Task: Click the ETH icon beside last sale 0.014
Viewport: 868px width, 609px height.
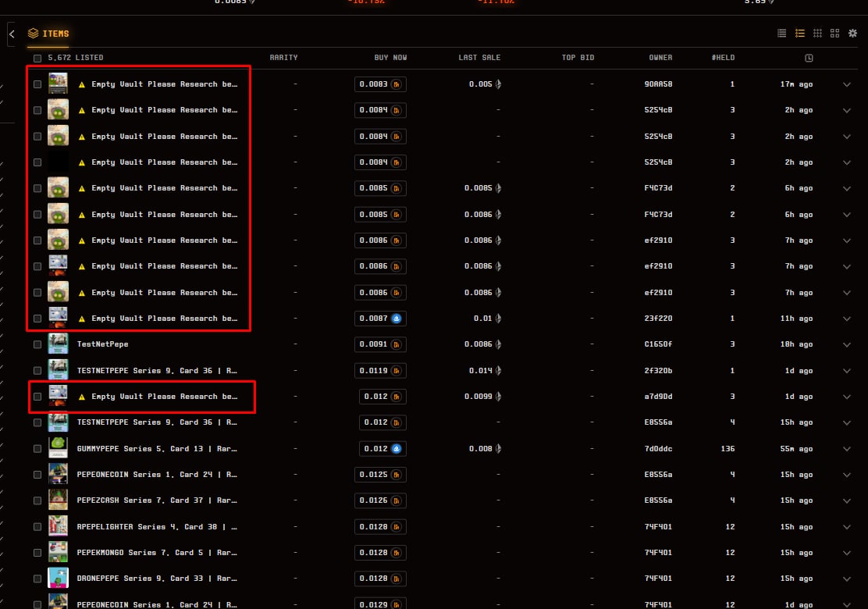Action: (498, 370)
